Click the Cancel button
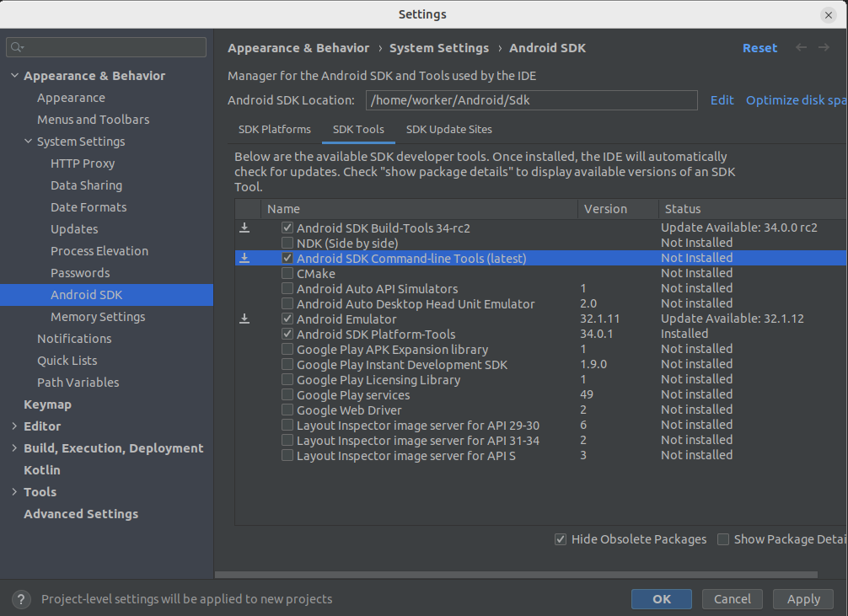 pyautogui.click(x=733, y=599)
